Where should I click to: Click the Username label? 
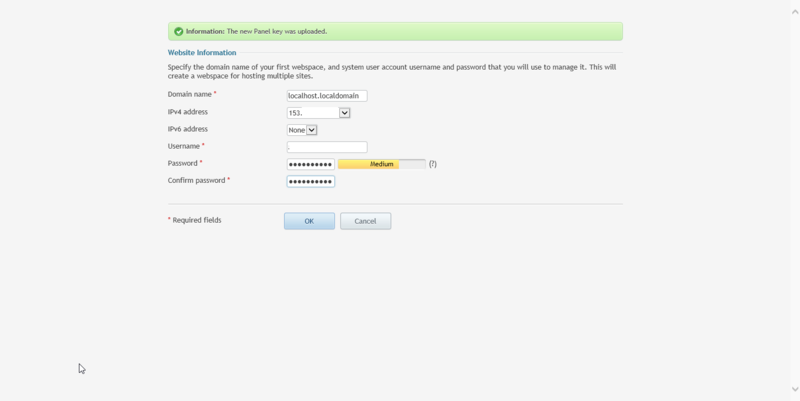click(186, 146)
